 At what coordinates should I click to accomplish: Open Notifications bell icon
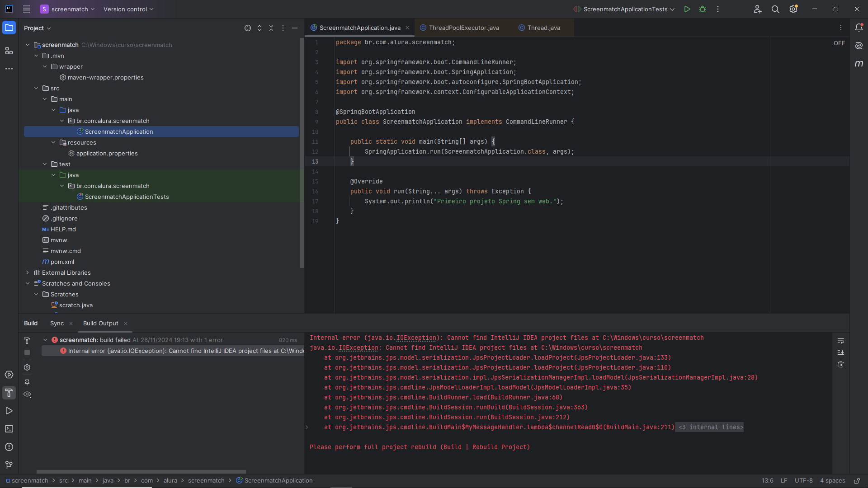coord(859,28)
